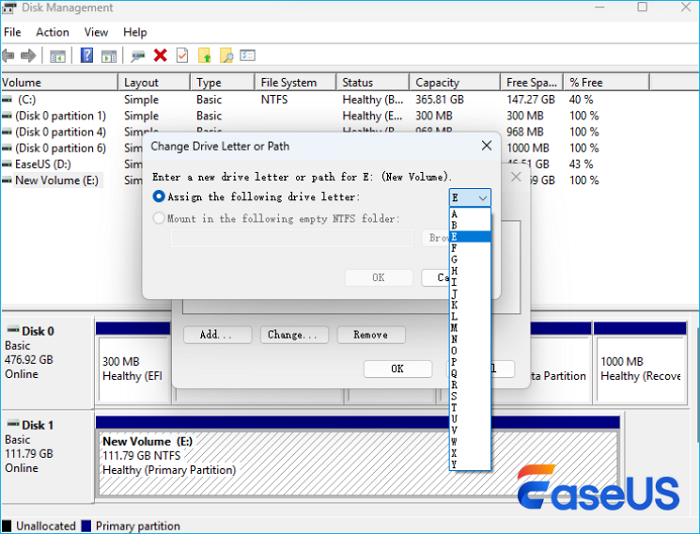Click the Forward arrow toolbar icon
This screenshot has height=534, width=700.
[x=29, y=55]
